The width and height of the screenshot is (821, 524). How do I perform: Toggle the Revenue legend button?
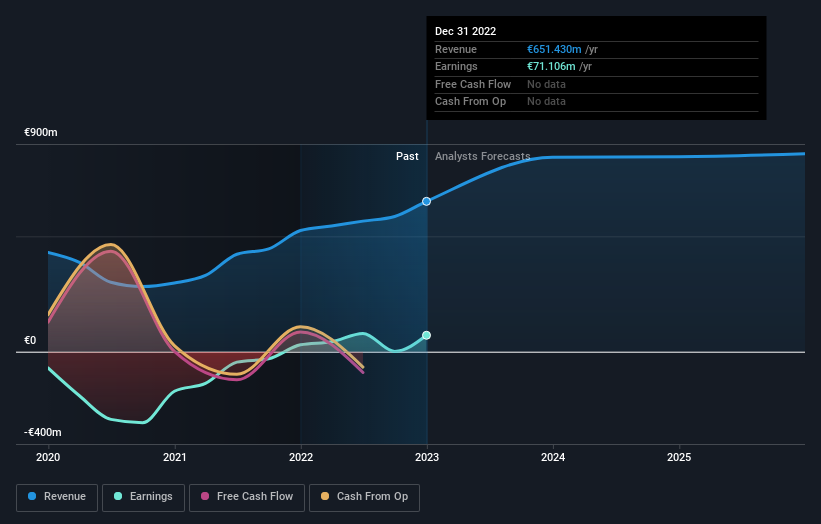[57, 497]
